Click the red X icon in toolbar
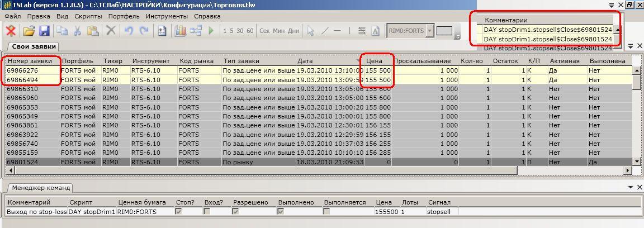Viewport: 644px width, 228px height. 11,31
